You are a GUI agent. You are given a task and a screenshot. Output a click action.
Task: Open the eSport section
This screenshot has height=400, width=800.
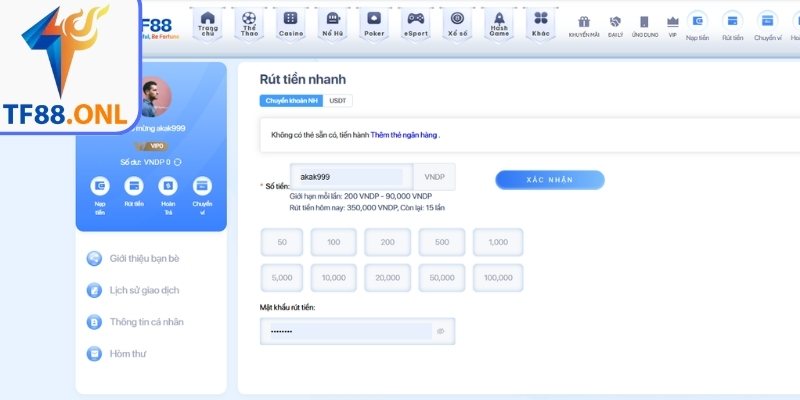click(x=416, y=25)
